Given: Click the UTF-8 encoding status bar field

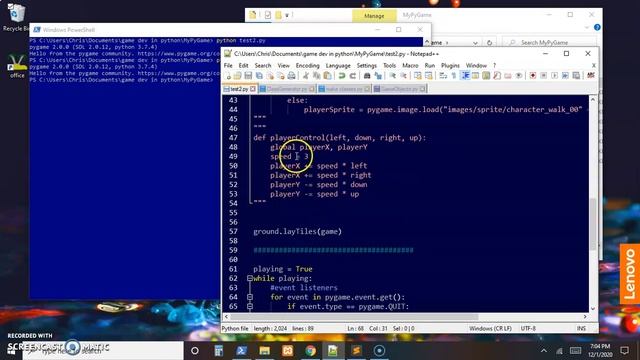Looking at the screenshot, I should 528,328.
